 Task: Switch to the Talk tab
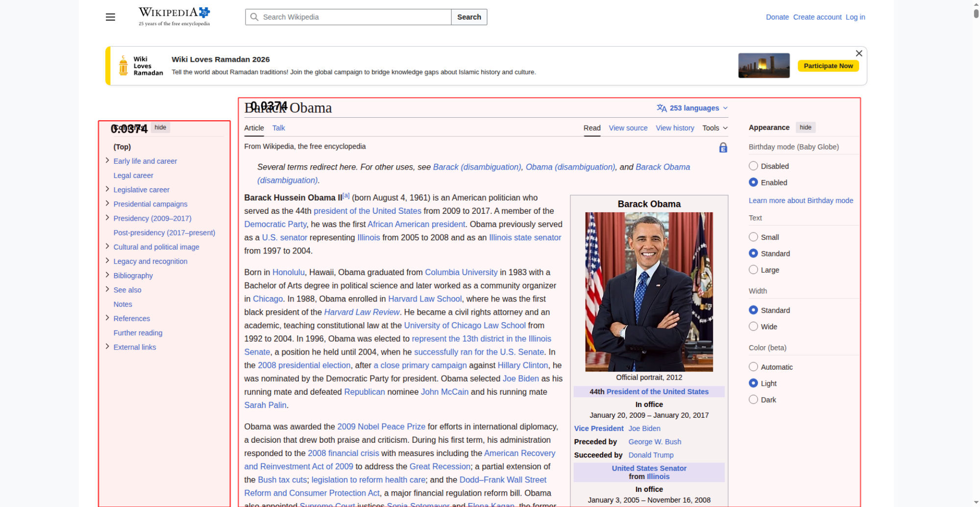coord(278,128)
